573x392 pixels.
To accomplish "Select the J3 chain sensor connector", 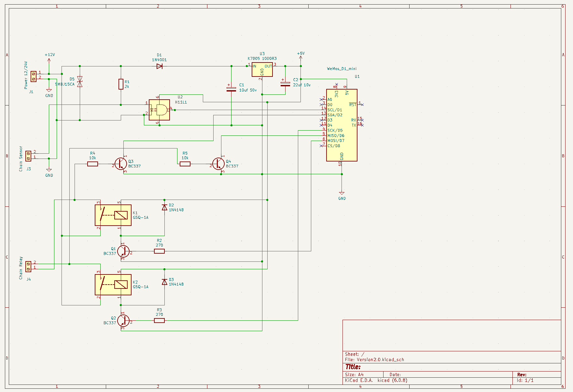I will point(28,156).
